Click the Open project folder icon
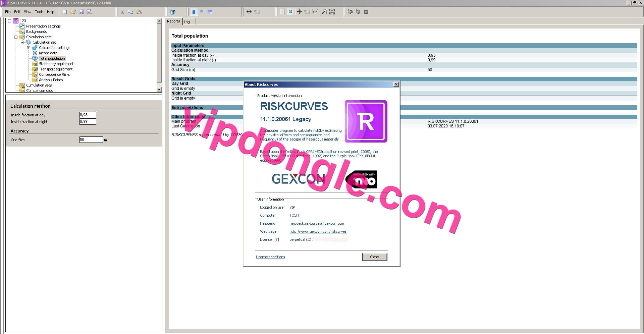 click(x=73, y=12)
